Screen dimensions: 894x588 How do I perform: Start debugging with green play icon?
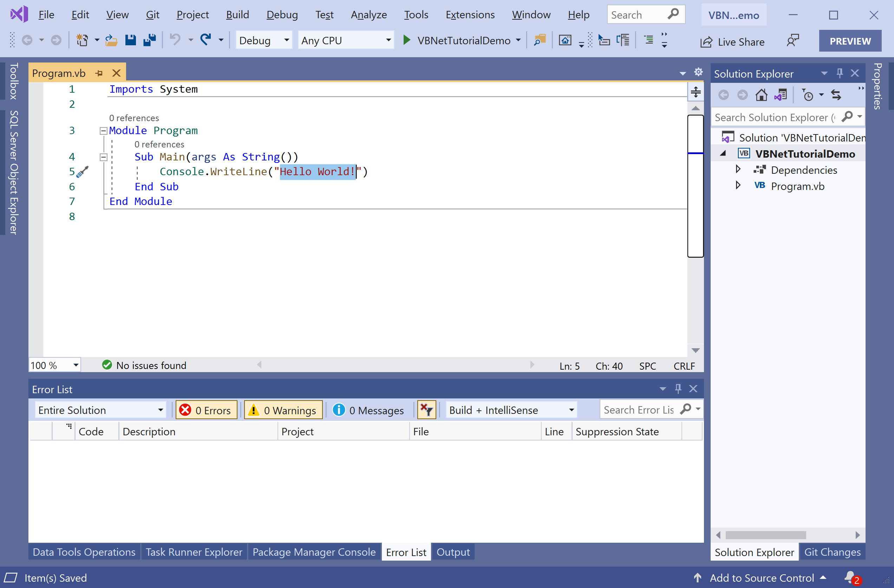(x=406, y=40)
